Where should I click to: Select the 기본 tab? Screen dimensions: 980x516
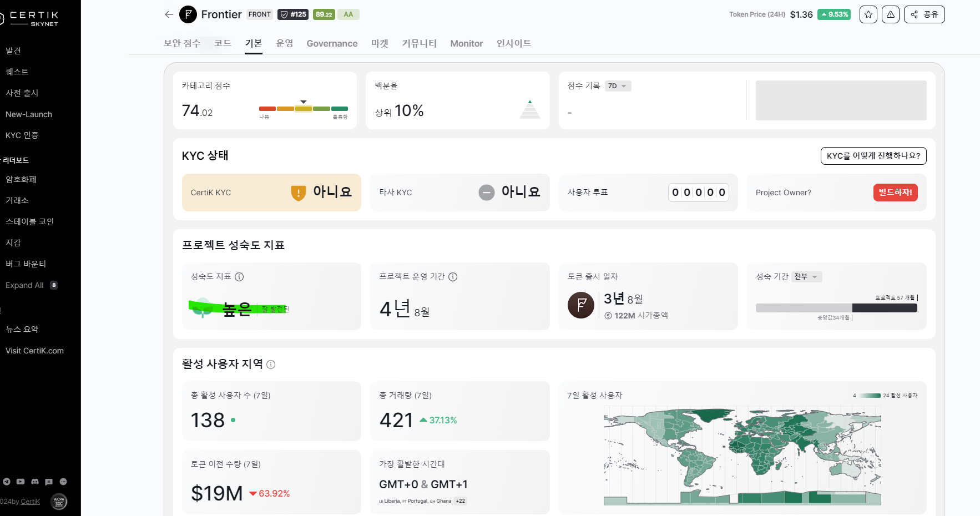254,43
